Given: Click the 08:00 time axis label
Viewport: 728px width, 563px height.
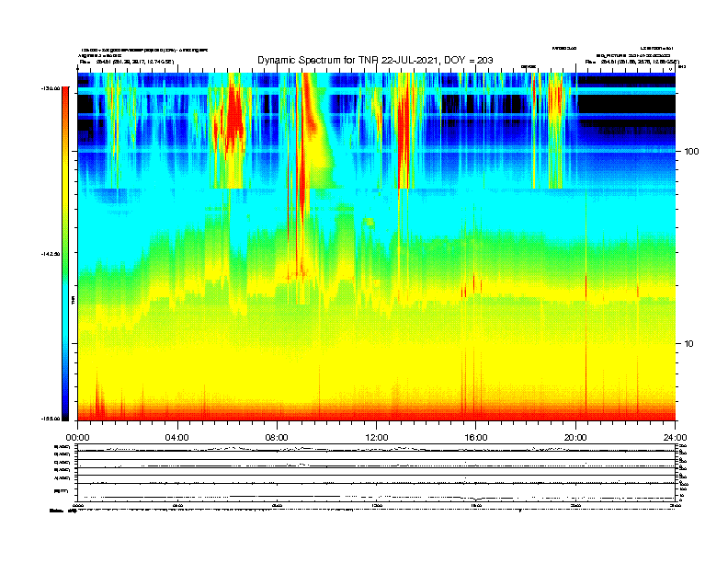Looking at the screenshot, I should point(277,438).
